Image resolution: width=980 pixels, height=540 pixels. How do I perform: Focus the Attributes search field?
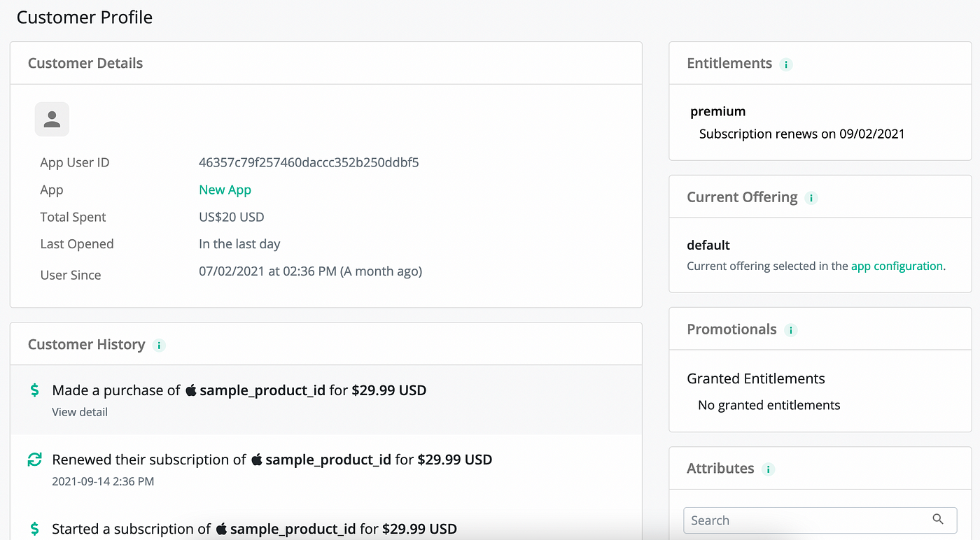(x=805, y=520)
